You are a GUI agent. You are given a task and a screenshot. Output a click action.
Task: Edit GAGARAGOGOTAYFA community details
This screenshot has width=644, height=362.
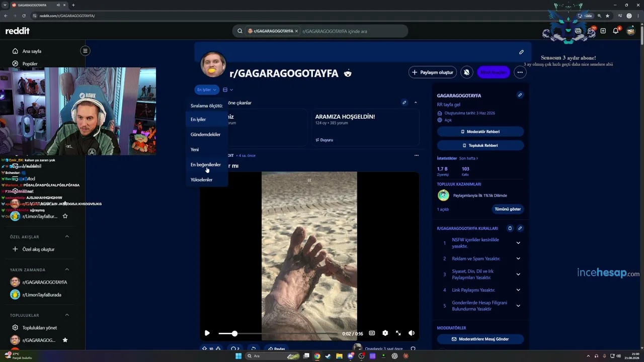coord(520,95)
